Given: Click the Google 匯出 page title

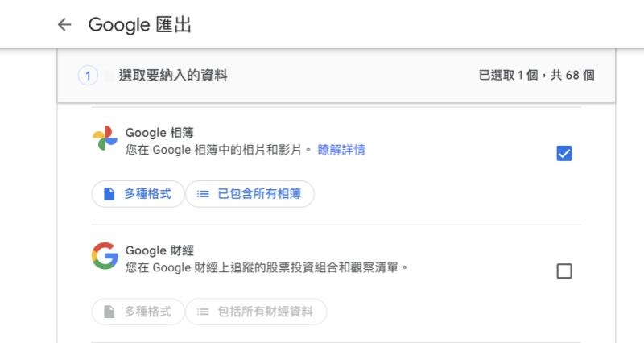Looking at the screenshot, I should pos(139,25).
